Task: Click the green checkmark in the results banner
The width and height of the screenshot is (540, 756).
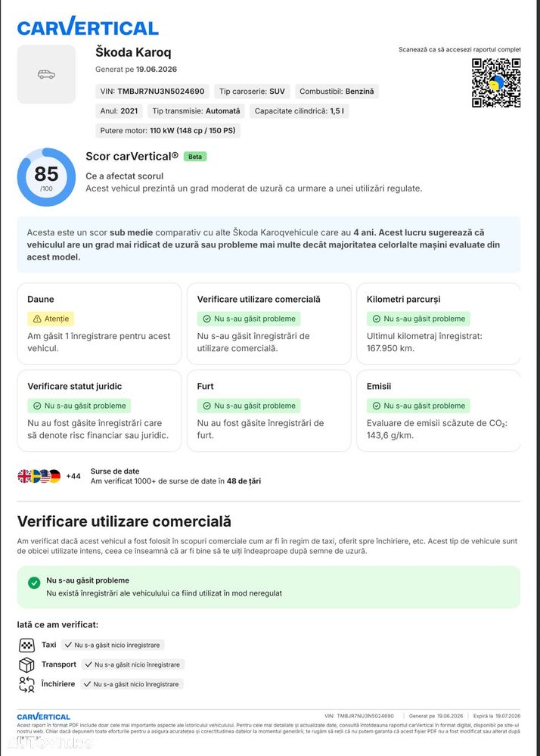Action: (34, 583)
